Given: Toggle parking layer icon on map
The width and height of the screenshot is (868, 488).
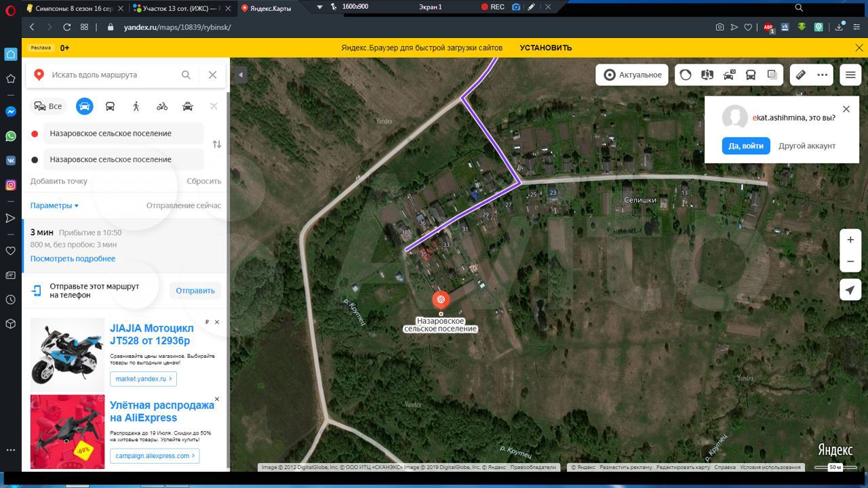Looking at the screenshot, I should (729, 75).
